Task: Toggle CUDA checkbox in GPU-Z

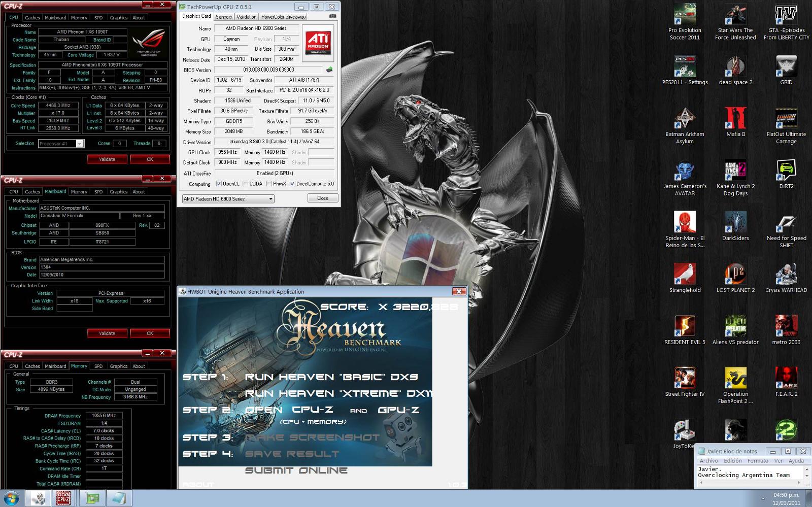Action: [246, 184]
